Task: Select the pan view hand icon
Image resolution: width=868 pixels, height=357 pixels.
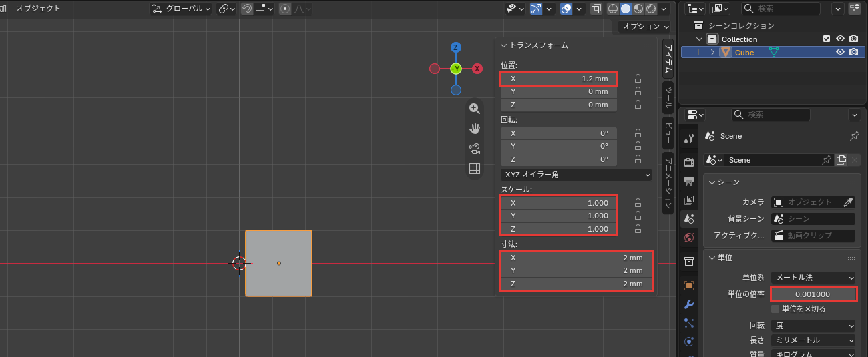Action: tap(475, 129)
